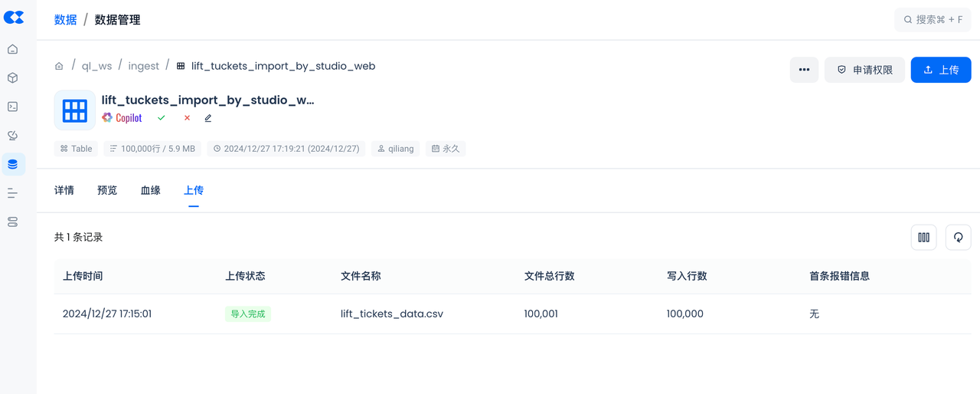Click the red X next to Copilot
The image size is (980, 394).
point(187,118)
